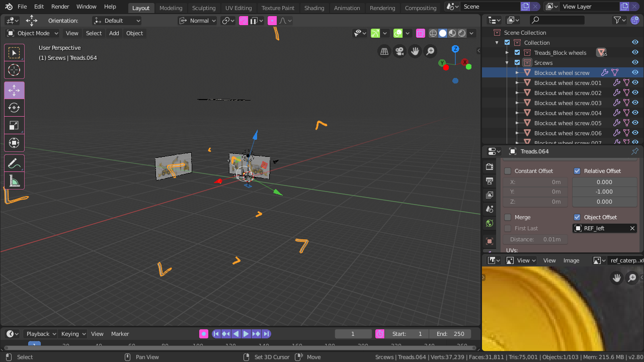The width and height of the screenshot is (644, 362).
Task: Select the Measure tool
Action: [x=14, y=180]
